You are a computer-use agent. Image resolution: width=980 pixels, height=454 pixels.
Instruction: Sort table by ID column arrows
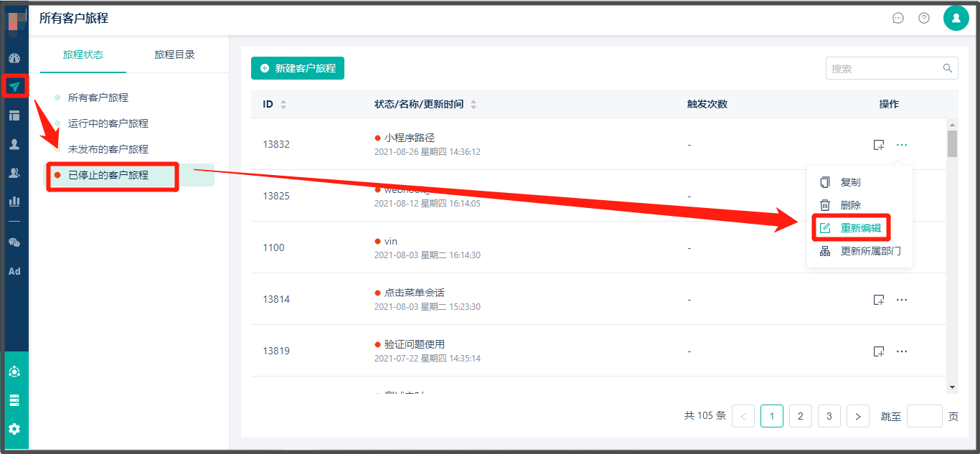pyautogui.click(x=283, y=105)
